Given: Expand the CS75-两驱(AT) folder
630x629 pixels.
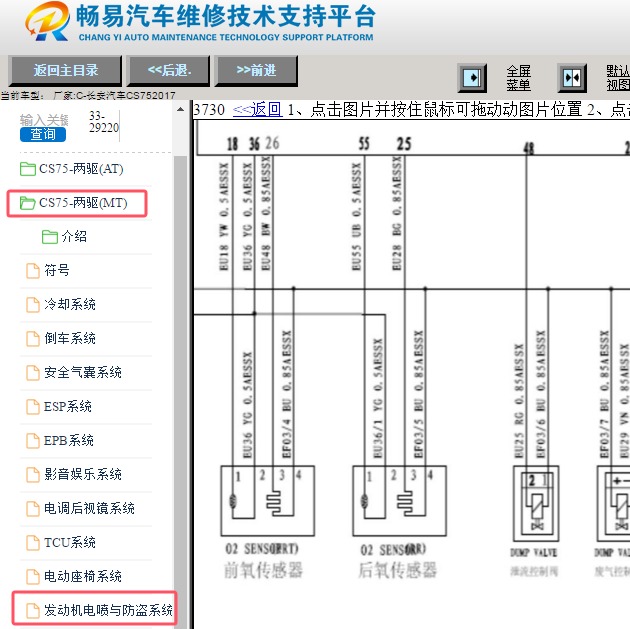Looking at the screenshot, I should tap(81, 169).
